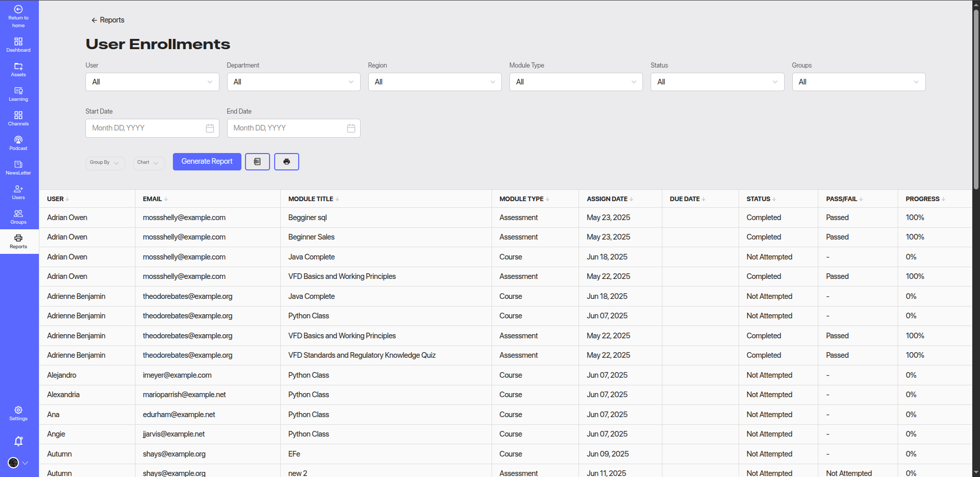Expand the Group By dropdown

(105, 163)
